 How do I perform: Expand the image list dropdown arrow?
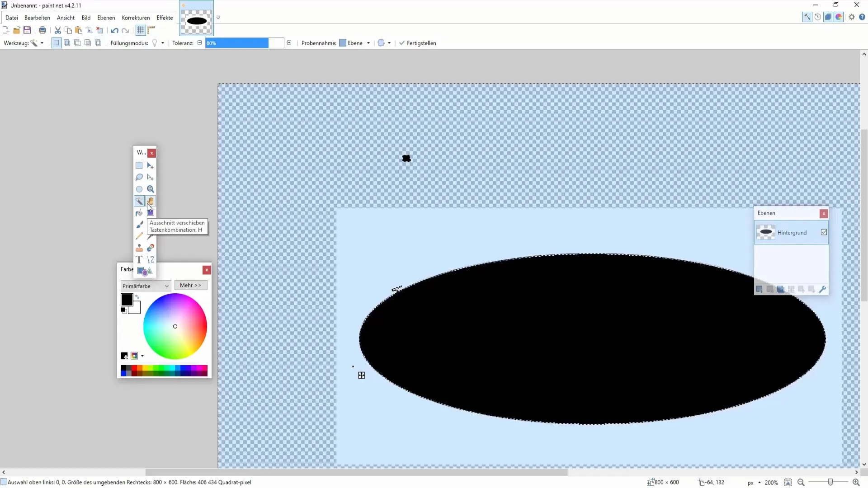(218, 18)
